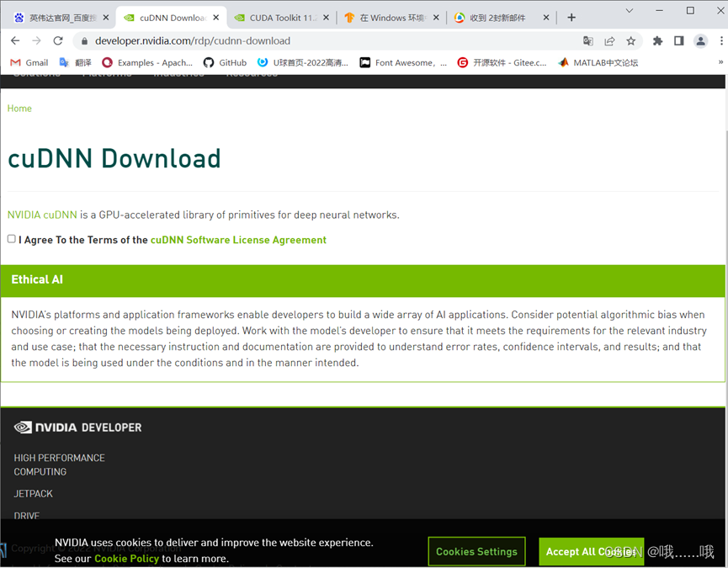Open the user profile avatar
Screen dimensions: 728x568
(700, 41)
